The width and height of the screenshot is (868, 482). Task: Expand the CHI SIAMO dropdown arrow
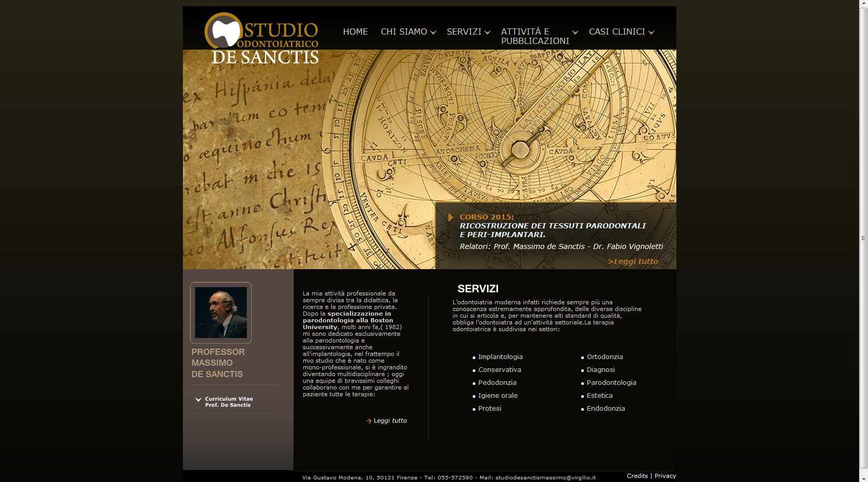[433, 33]
